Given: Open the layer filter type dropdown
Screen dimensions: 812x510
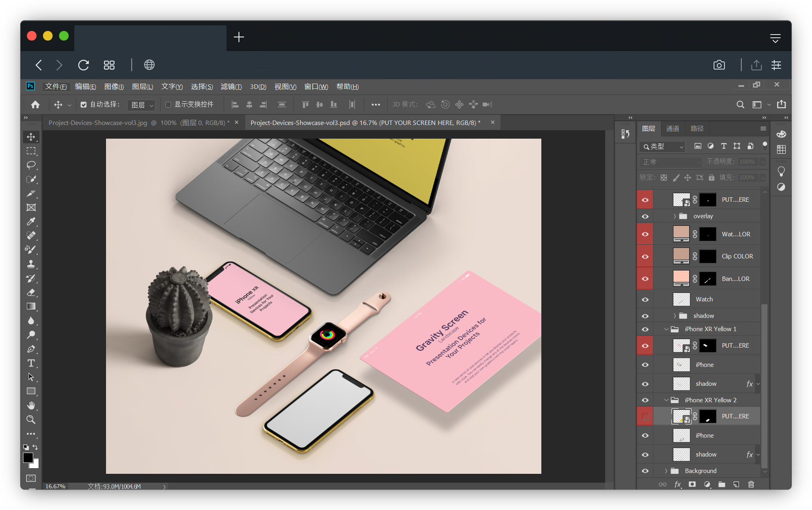Looking at the screenshot, I should pos(663,147).
